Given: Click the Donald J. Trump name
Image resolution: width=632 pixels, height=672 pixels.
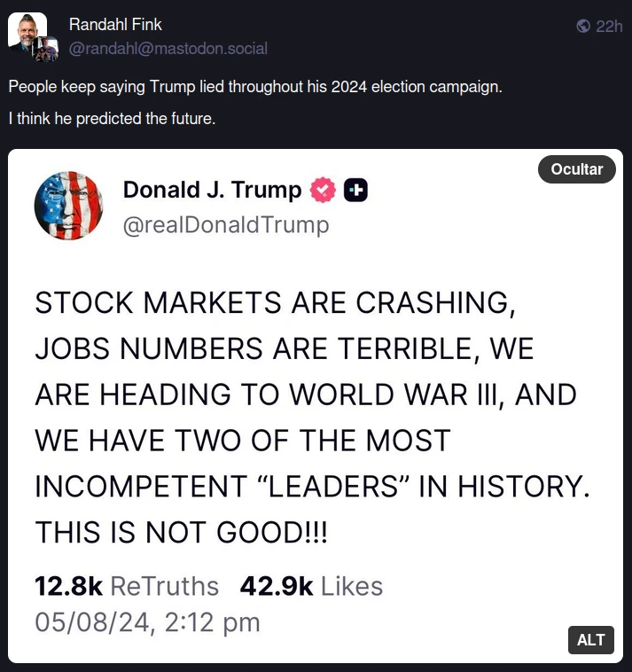Looking at the screenshot, I should [x=213, y=190].
